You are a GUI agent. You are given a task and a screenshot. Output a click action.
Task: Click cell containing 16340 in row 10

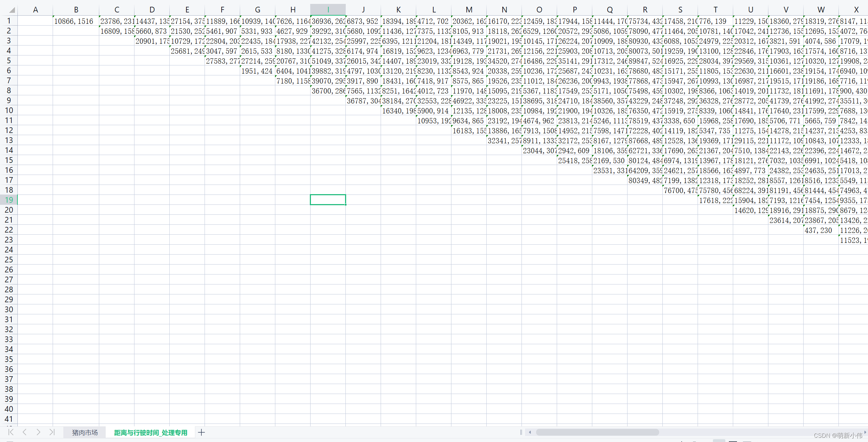click(398, 111)
